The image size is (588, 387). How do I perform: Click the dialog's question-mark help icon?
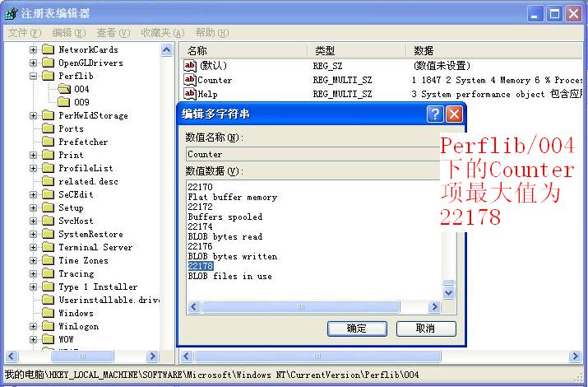point(434,114)
